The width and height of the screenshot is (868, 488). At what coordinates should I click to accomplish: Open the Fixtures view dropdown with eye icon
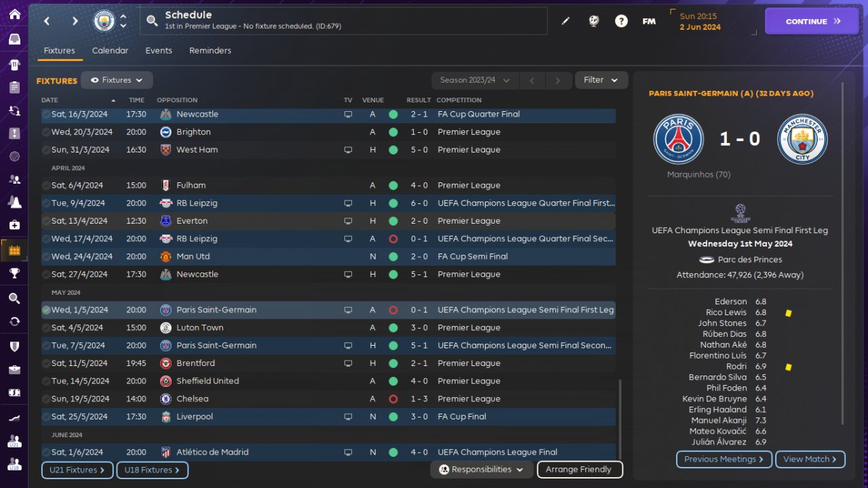coord(117,80)
